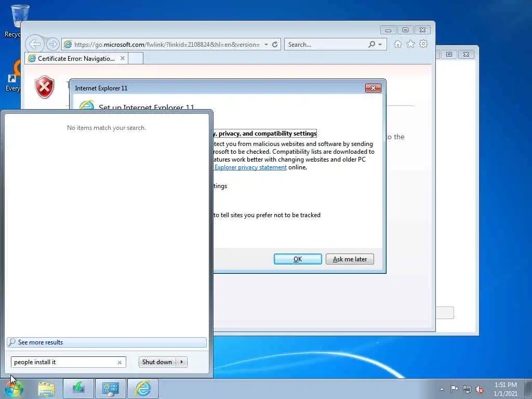Open a new blank tab
This screenshot has height=399, width=532.
tap(136, 58)
